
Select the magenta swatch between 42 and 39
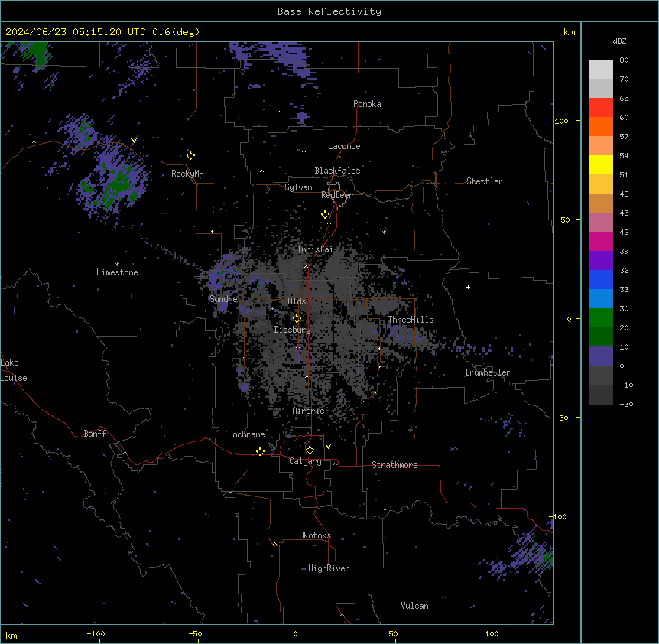click(x=601, y=241)
